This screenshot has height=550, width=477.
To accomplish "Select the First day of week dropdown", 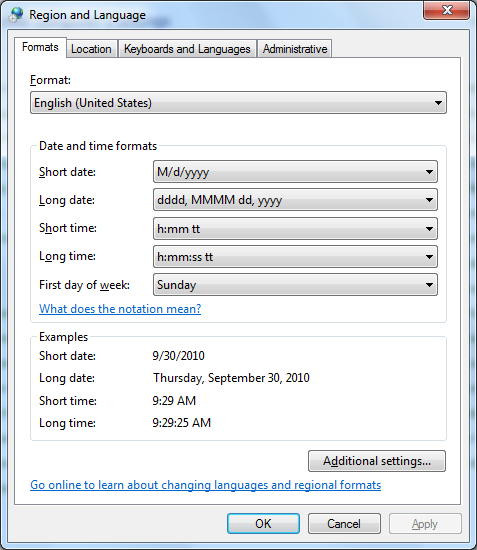I will click(x=295, y=284).
